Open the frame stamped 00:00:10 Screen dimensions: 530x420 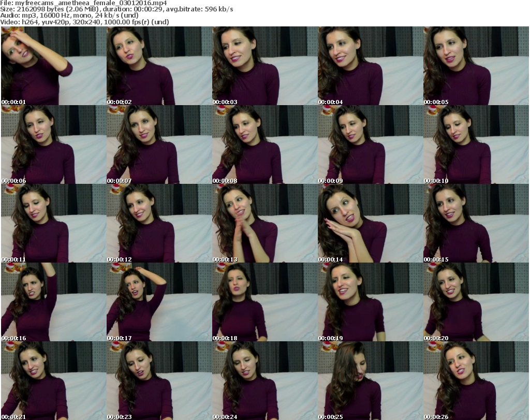pos(476,144)
